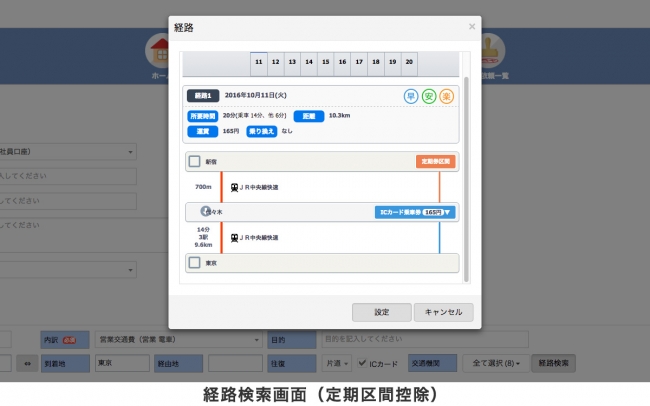This screenshot has height=406, width=650.
Task: Click the orange 楽 (easiest) route icon
Action: pyautogui.click(x=446, y=97)
